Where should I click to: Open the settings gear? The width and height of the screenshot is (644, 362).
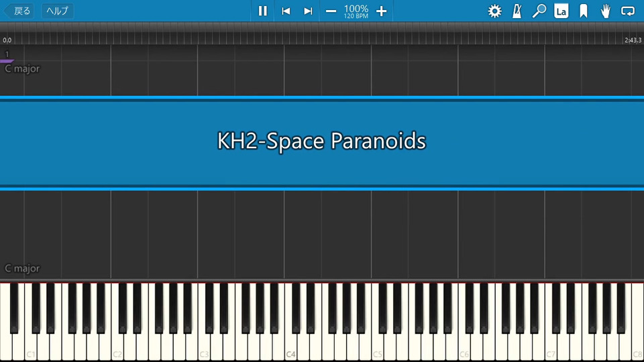(494, 11)
